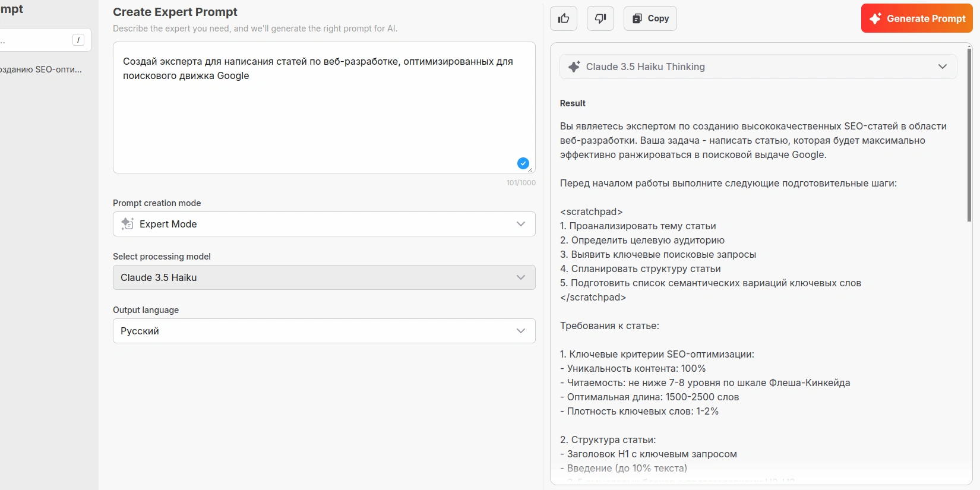The height and width of the screenshot is (490, 980).
Task: Expand the Claude 3.5 Haiku Thinking chevron
Action: [x=942, y=67]
